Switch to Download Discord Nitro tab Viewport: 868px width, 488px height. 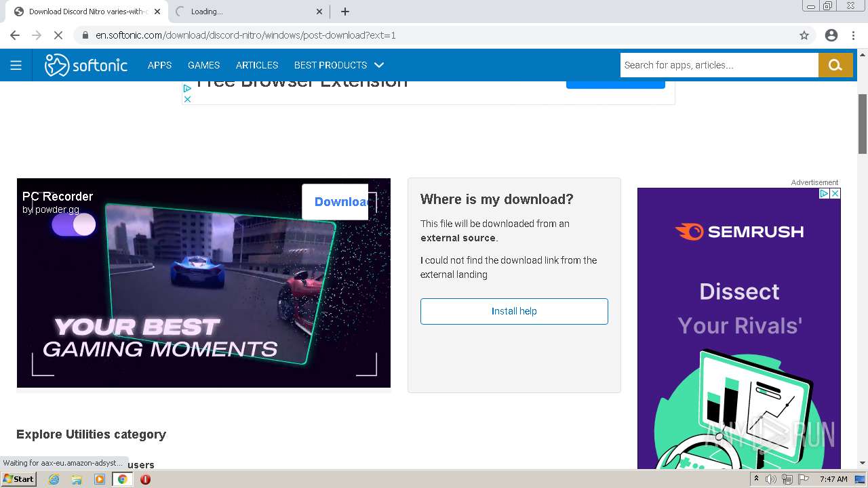tap(86, 12)
